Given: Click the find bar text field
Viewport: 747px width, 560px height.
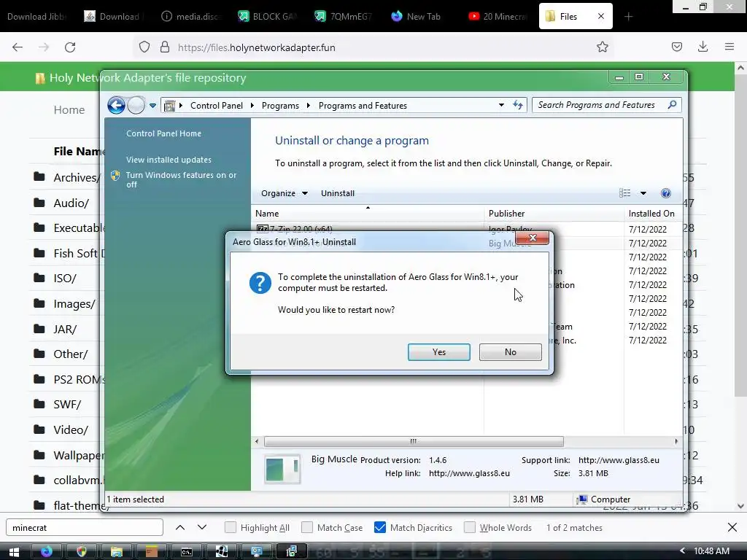Looking at the screenshot, I should click(85, 528).
